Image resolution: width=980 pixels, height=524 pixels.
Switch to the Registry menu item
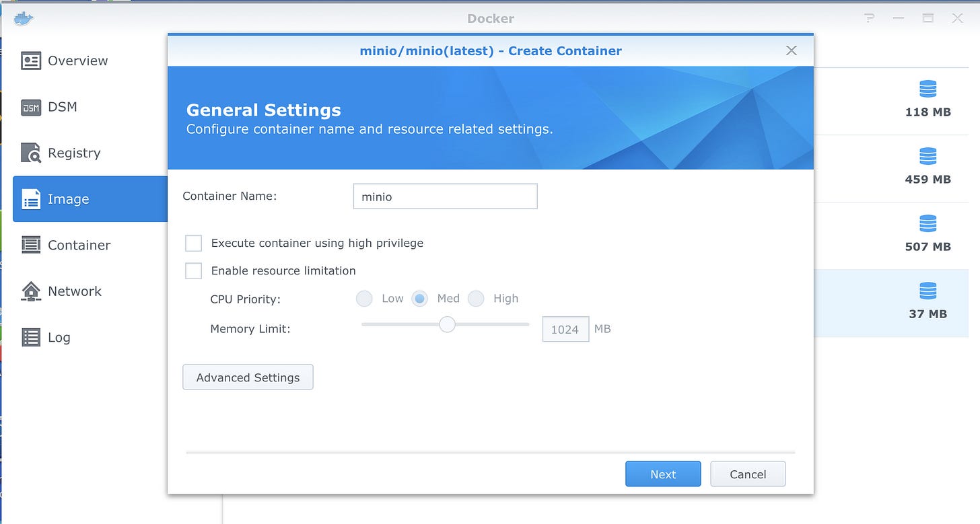coord(74,153)
